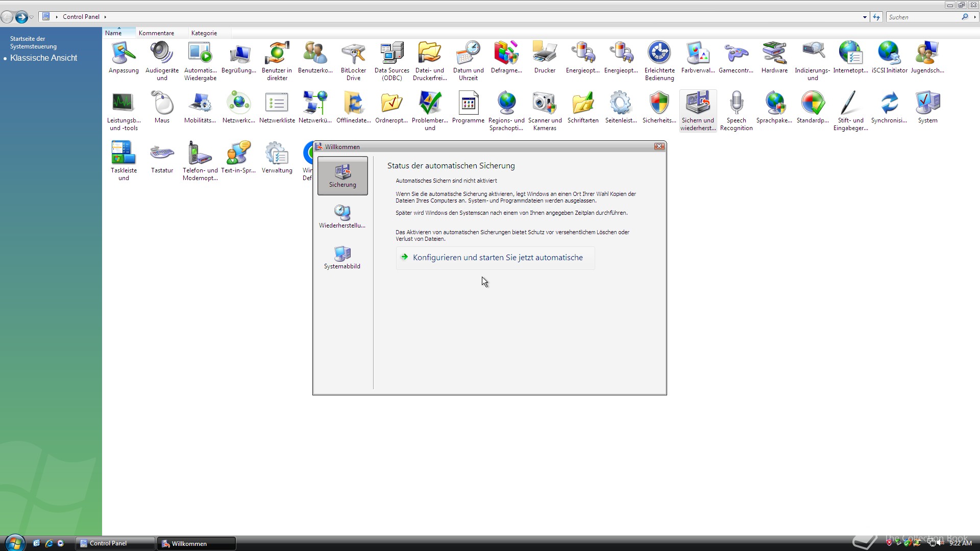
Task: Open Benutzerkonten icon
Action: [315, 58]
